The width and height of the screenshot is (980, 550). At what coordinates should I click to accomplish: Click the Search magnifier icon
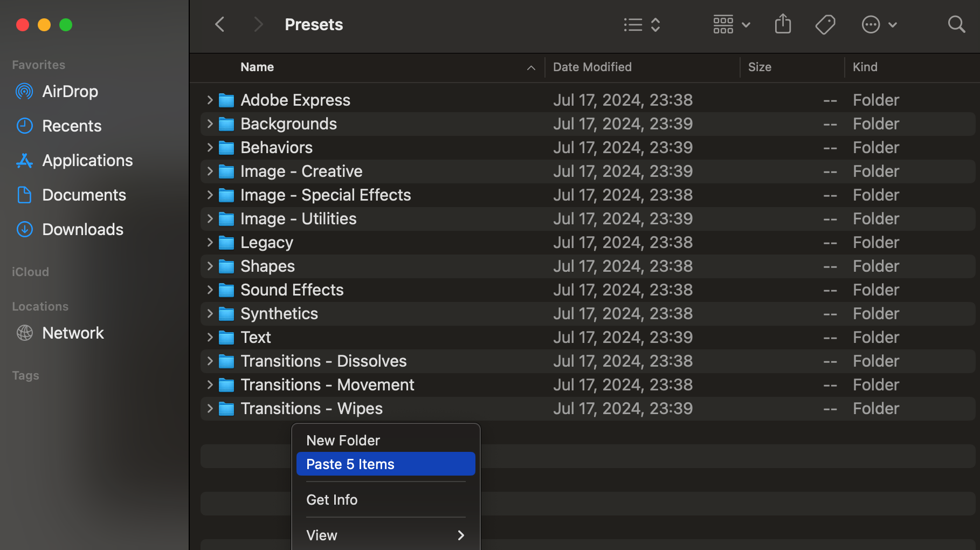[956, 24]
